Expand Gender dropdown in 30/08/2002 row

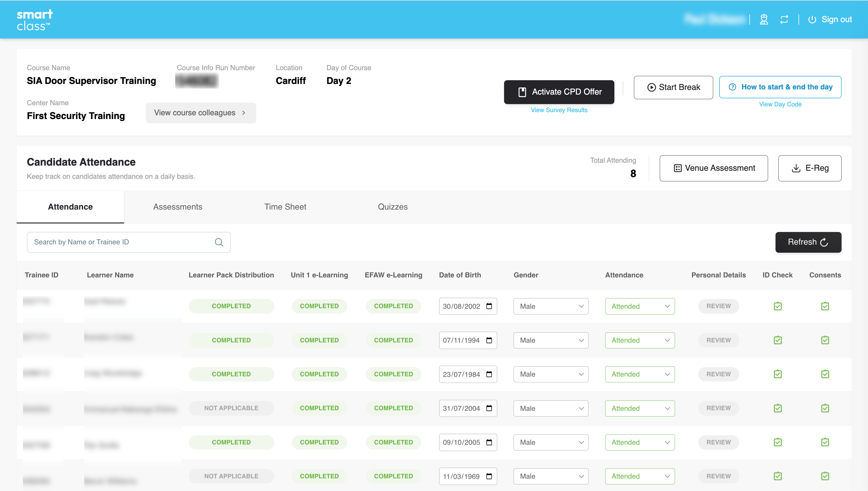pyautogui.click(x=551, y=306)
